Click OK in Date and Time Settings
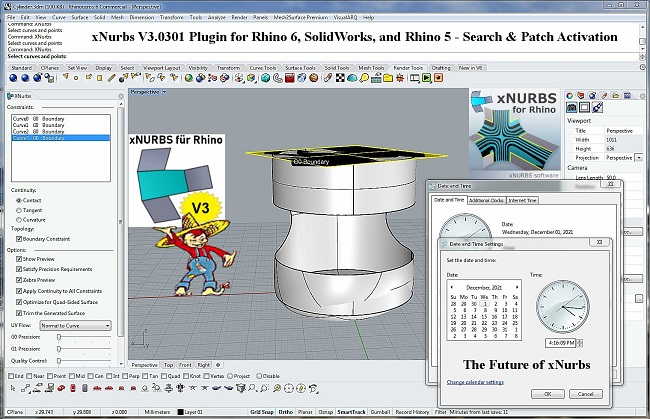650x419 pixels. [x=548, y=394]
